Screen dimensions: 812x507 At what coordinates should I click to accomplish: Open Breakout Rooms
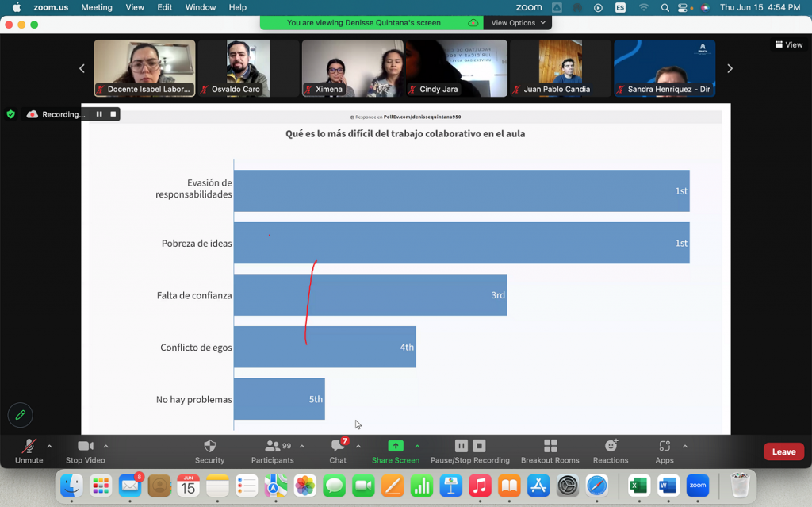550,446
